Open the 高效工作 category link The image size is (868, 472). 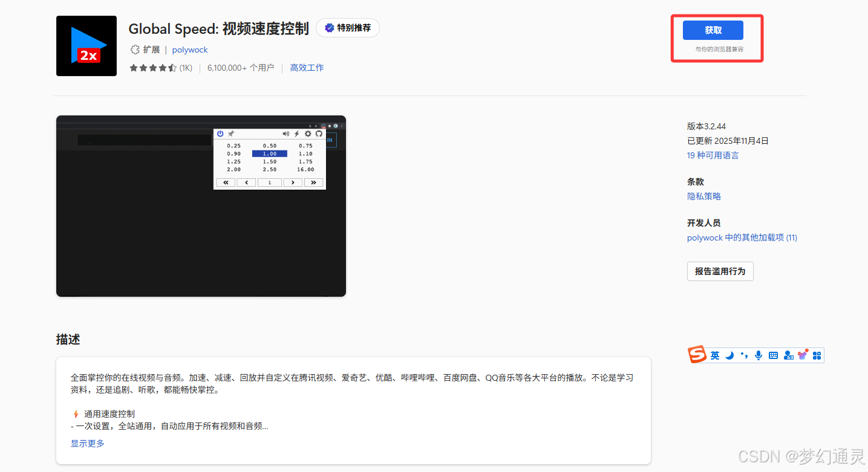click(x=307, y=68)
